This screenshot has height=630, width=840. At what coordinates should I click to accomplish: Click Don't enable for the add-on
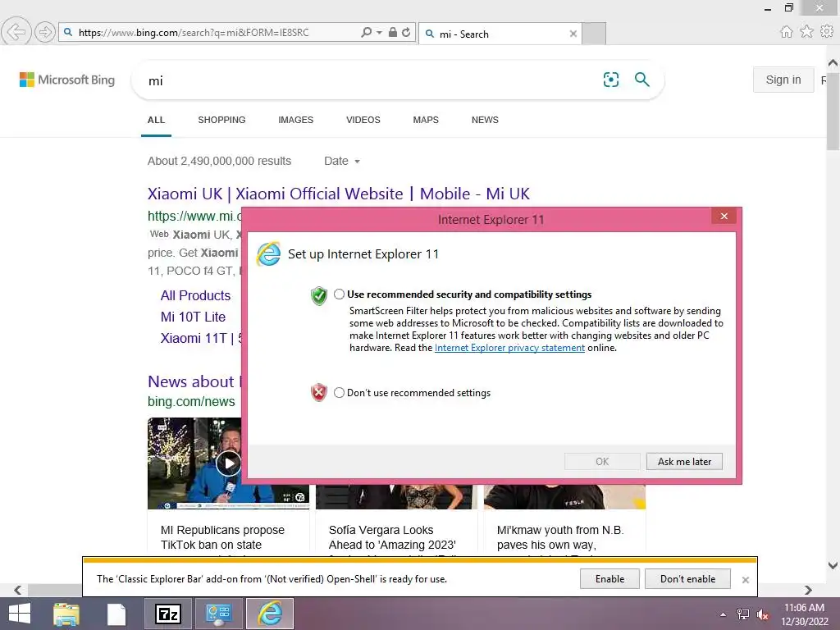point(687,579)
